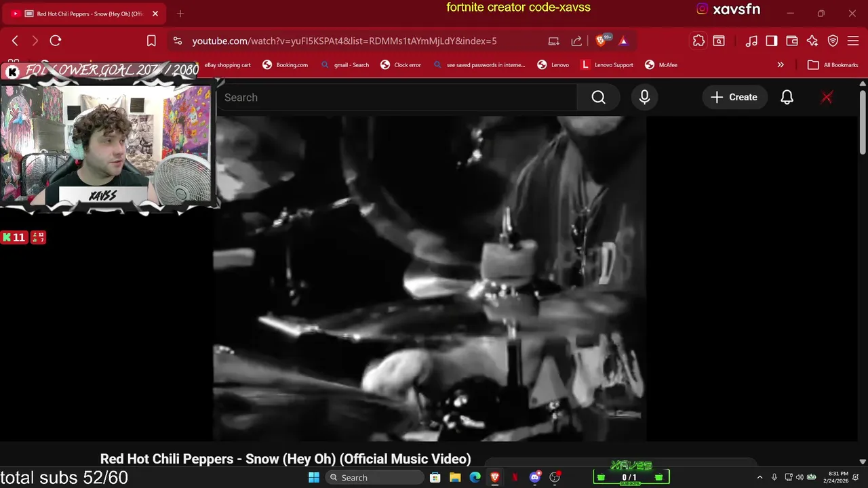Image resolution: width=868 pixels, height=488 pixels.
Task: Go back with the browser back arrow
Action: pyautogui.click(x=15, y=41)
